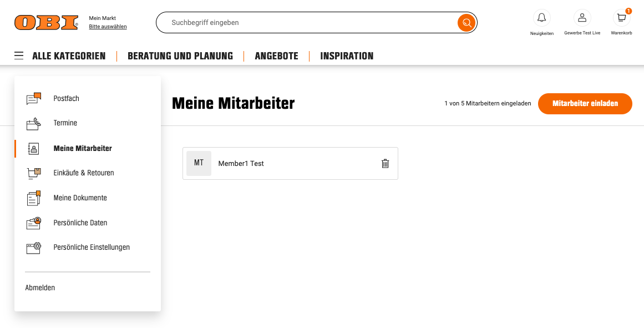Click the Bitte auswählen market link
This screenshot has height=328, width=644.
click(108, 27)
